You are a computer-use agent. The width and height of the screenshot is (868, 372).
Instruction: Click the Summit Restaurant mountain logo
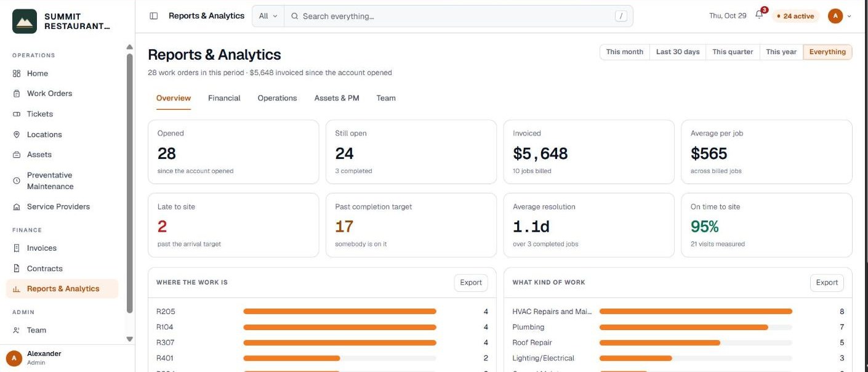tap(25, 21)
